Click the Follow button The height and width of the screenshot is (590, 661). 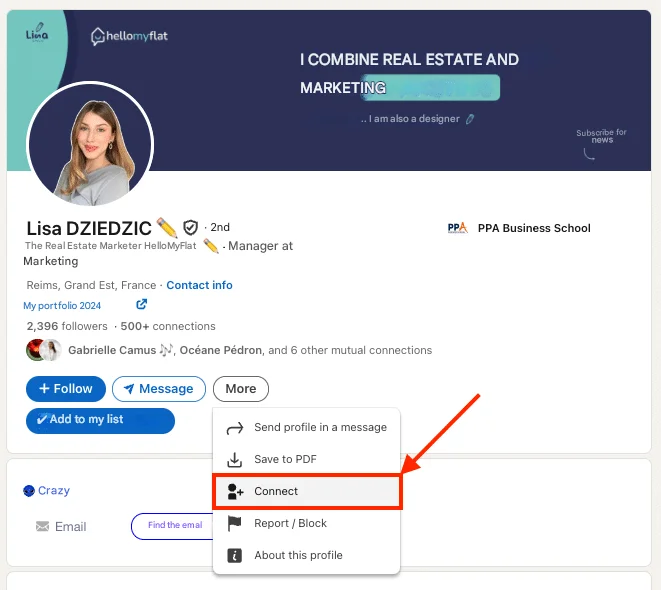(x=66, y=389)
